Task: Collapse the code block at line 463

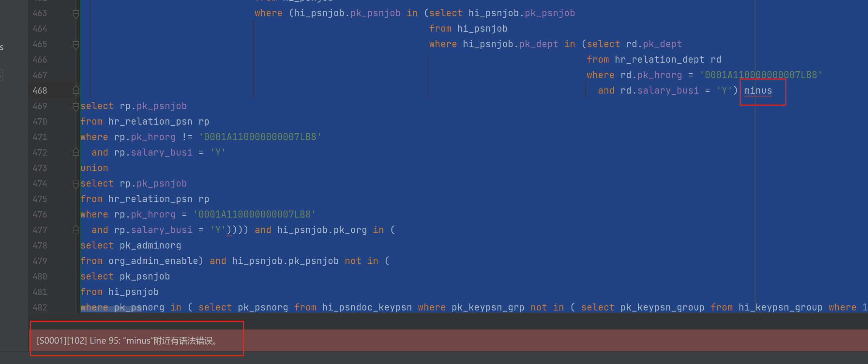Action: click(76, 13)
